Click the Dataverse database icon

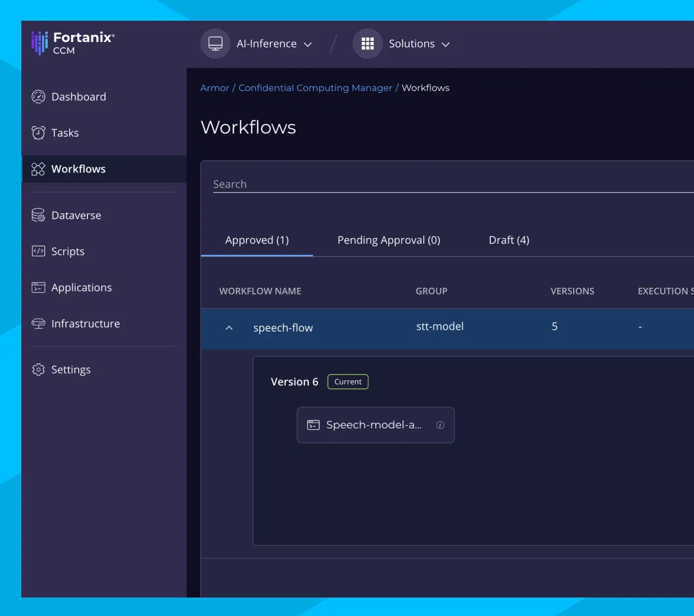coord(38,215)
